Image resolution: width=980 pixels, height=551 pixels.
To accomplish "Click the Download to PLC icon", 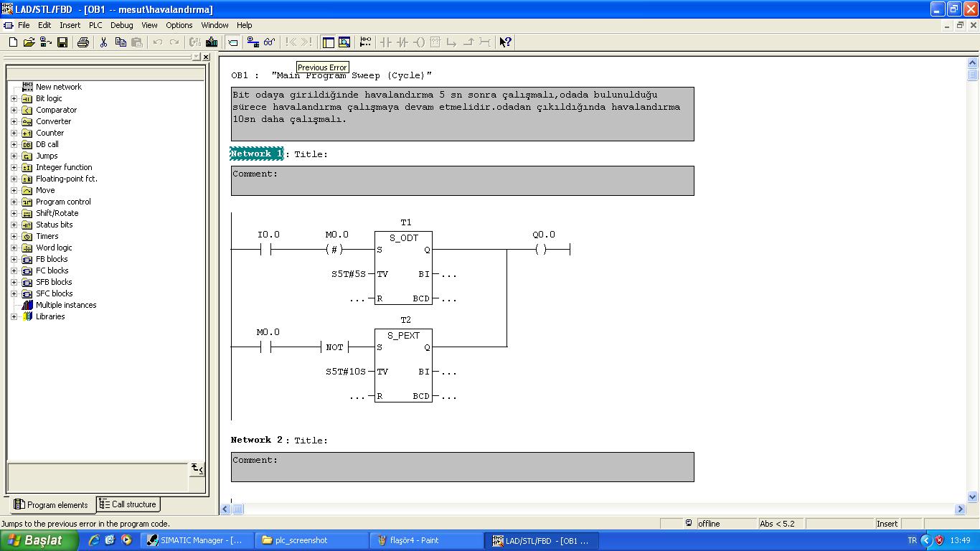I will [x=212, y=42].
